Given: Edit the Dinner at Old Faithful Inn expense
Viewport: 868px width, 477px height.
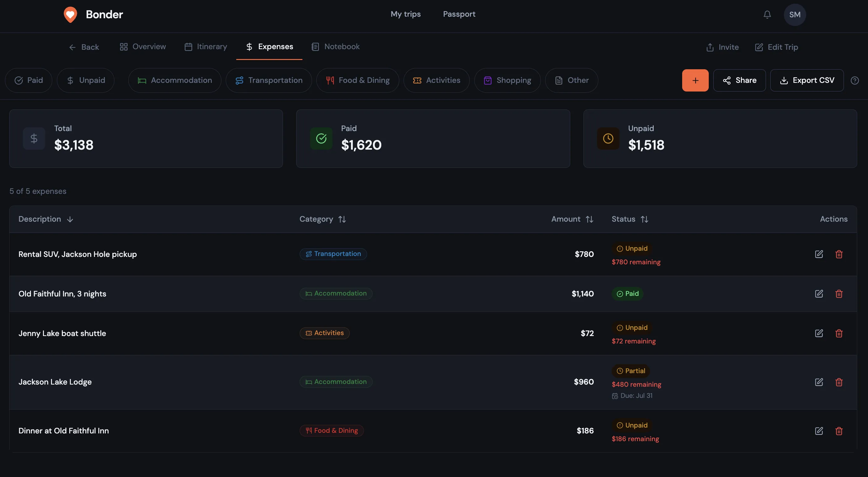Looking at the screenshot, I should (x=819, y=431).
